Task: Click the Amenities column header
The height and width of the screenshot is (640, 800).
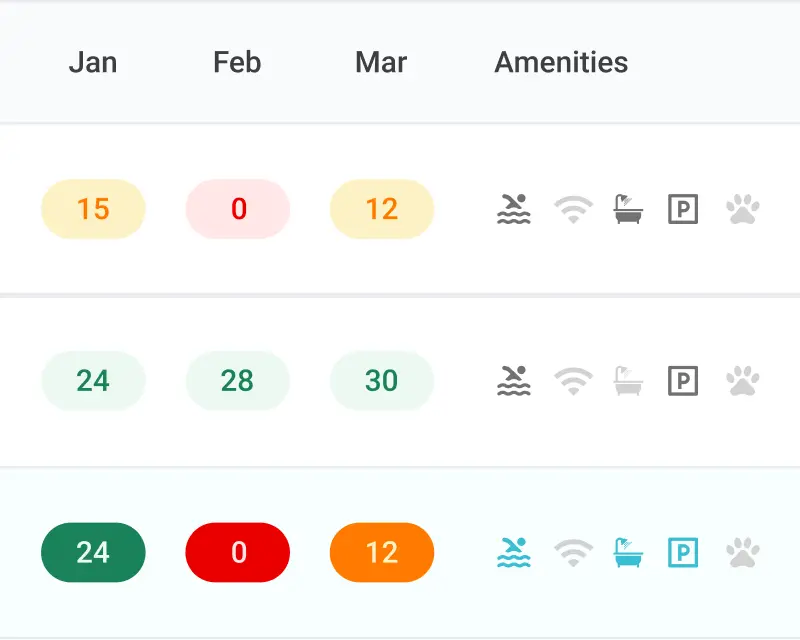Action: pos(561,62)
